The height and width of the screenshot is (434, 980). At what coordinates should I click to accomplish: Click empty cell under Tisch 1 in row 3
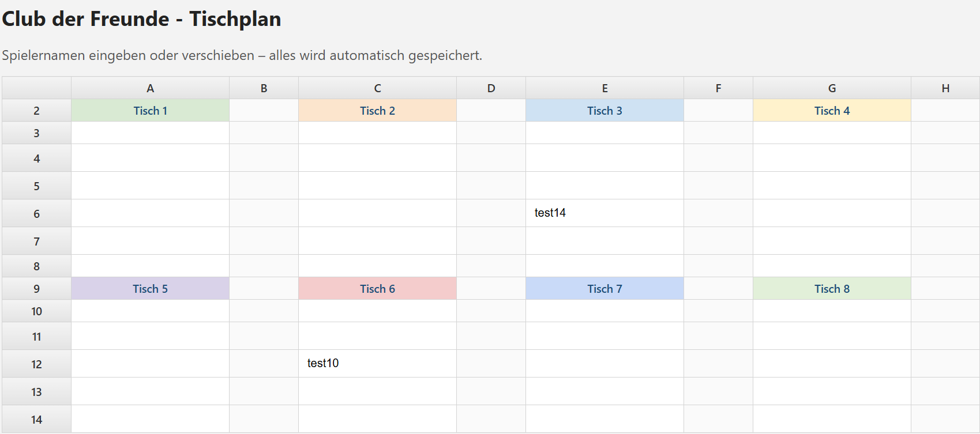pos(150,133)
